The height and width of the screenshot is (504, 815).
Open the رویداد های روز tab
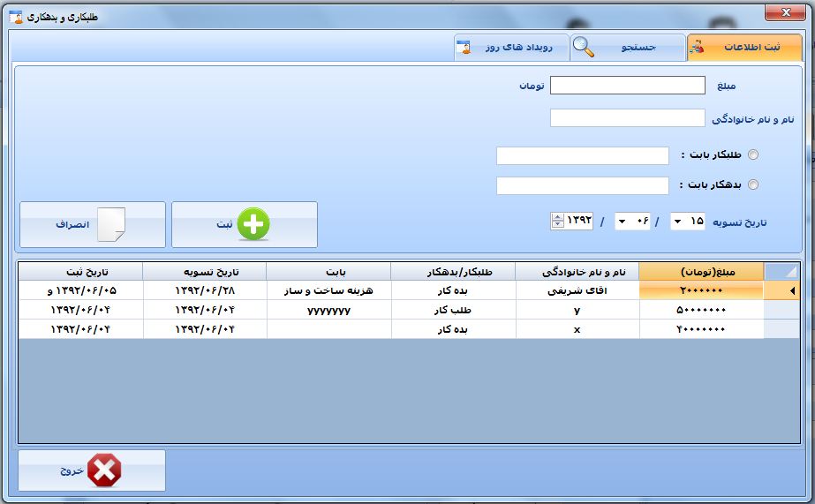click(511, 48)
